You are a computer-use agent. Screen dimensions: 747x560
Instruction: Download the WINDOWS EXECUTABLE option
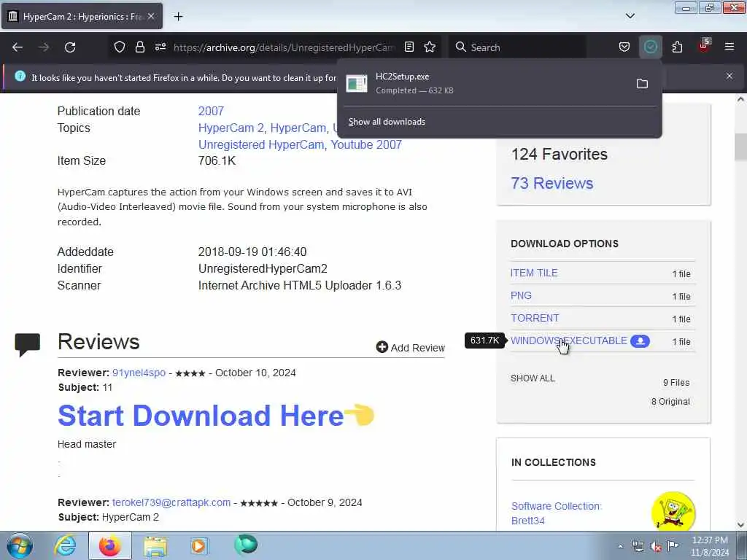(569, 341)
